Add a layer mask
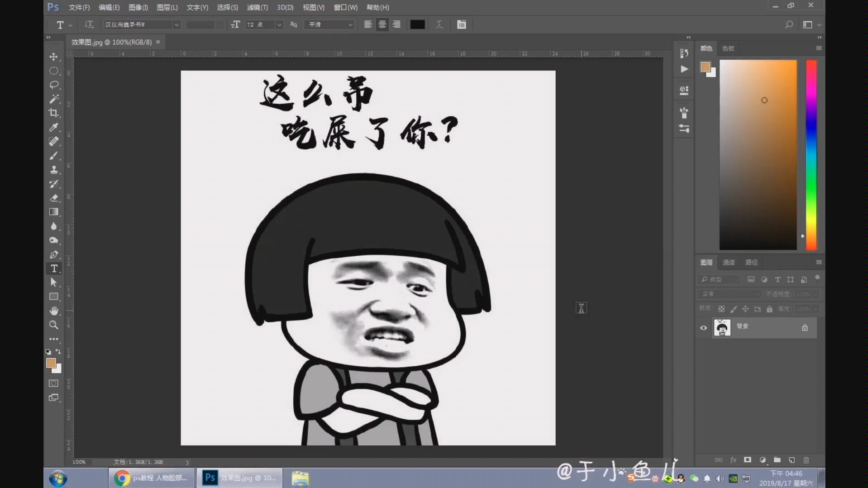The image size is (868, 488). [x=748, y=460]
